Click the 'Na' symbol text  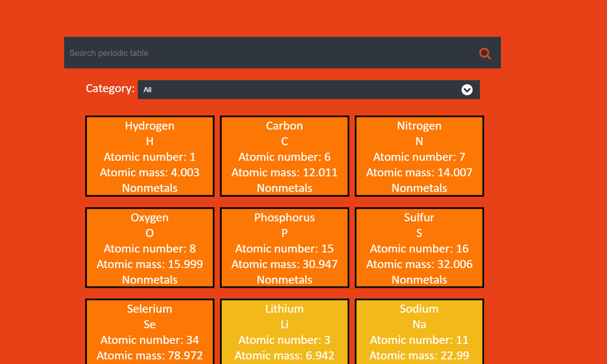(x=419, y=324)
